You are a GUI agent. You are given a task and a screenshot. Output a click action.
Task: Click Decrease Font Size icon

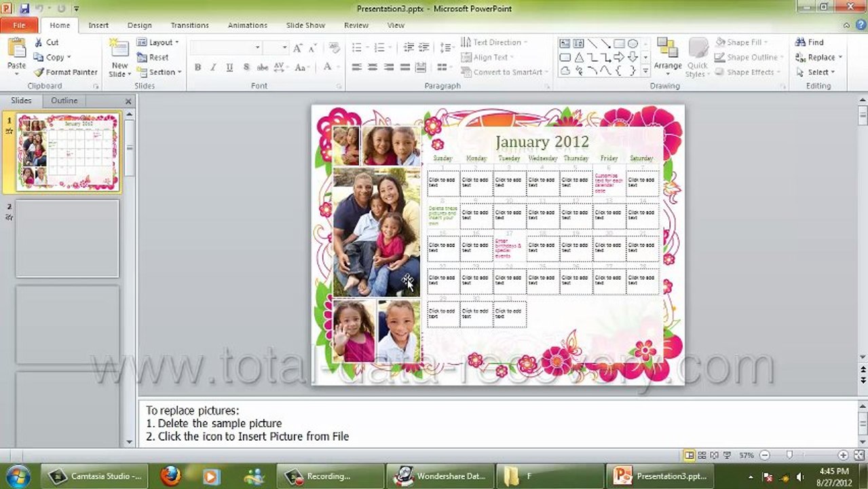[x=313, y=48]
